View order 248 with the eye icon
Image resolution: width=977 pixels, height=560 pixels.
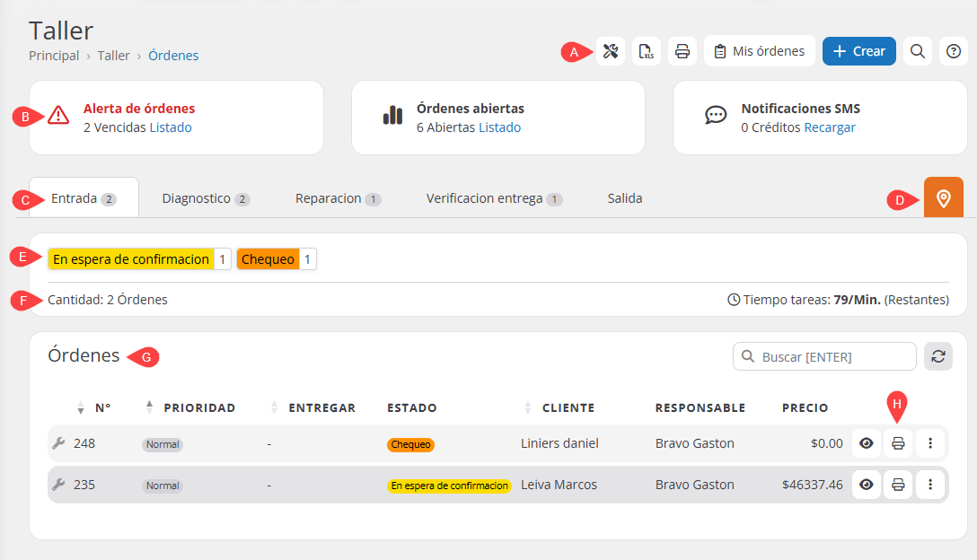[866, 443]
